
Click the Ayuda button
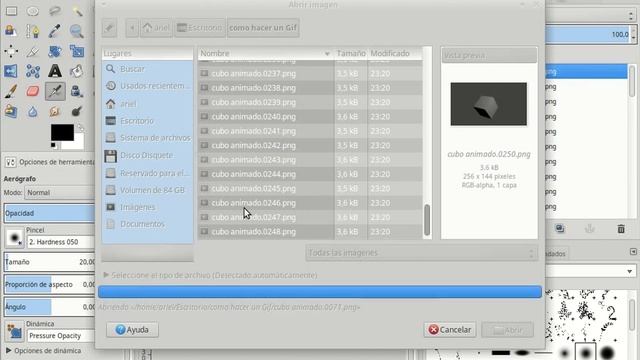pos(132,329)
